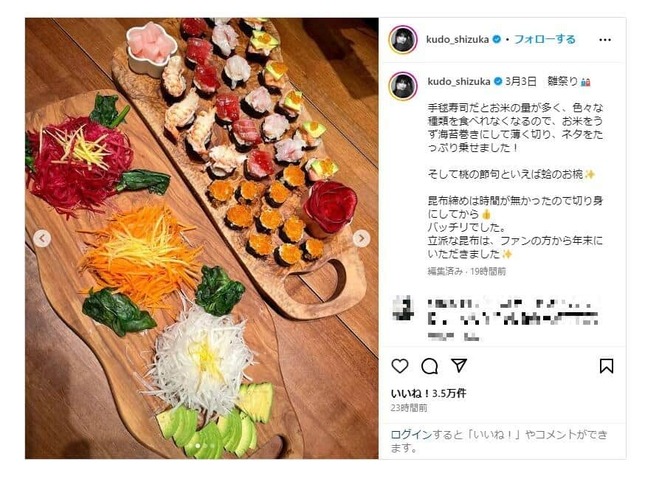Click the verified badge in the caption

[498, 81]
